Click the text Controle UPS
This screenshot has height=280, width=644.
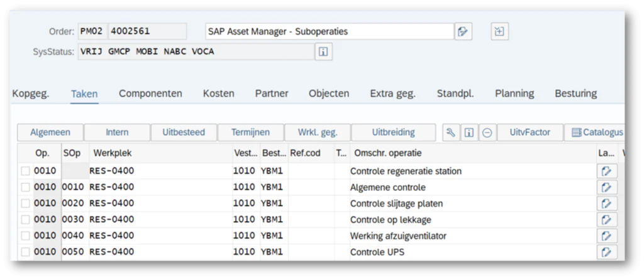coord(377,252)
